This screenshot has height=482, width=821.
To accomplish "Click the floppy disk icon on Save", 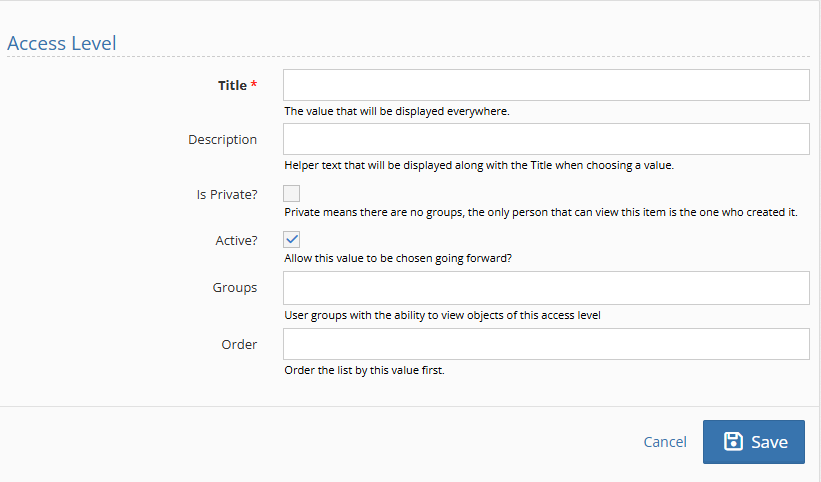I will tap(733, 441).
